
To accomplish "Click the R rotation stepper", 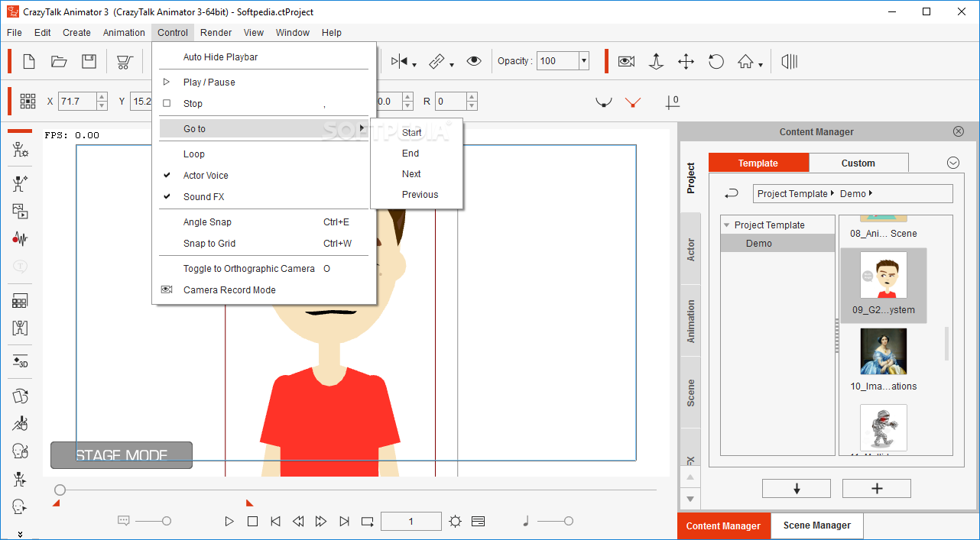I will [472, 101].
